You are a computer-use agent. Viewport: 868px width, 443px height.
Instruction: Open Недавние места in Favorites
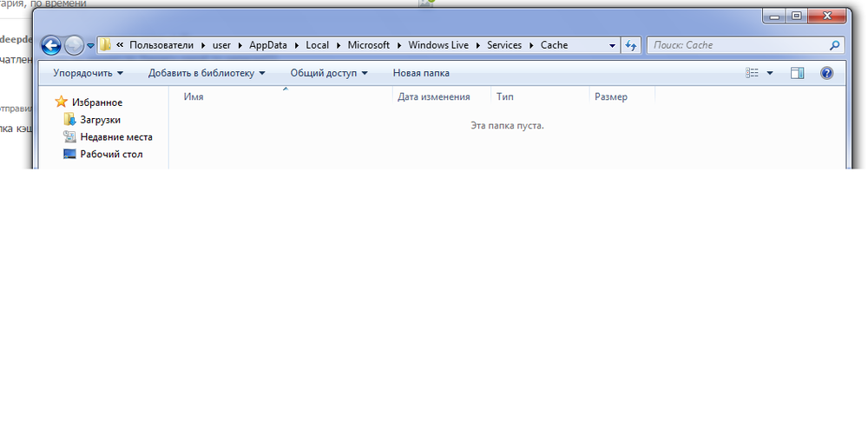[x=115, y=137]
